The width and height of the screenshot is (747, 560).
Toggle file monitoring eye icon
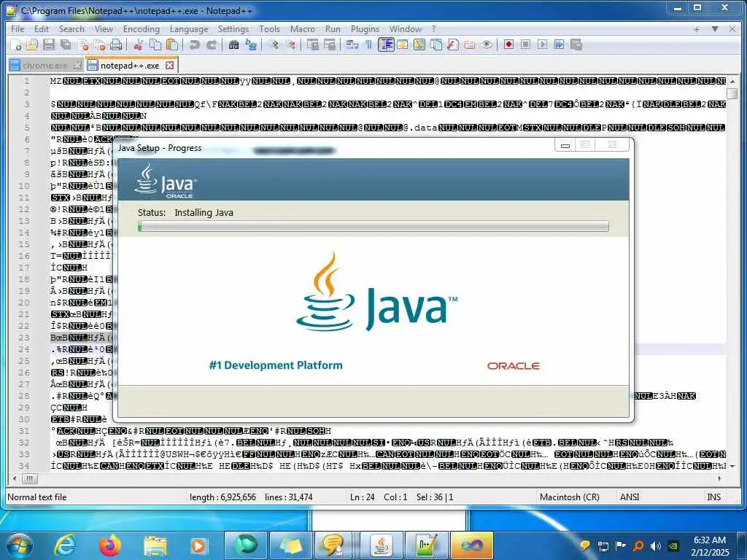click(487, 44)
